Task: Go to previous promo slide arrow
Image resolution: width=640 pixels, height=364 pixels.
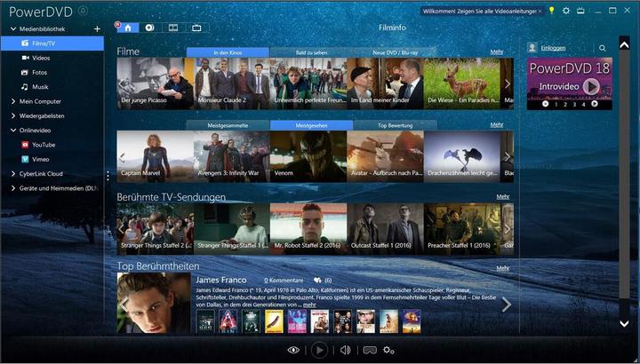Action: (x=545, y=104)
